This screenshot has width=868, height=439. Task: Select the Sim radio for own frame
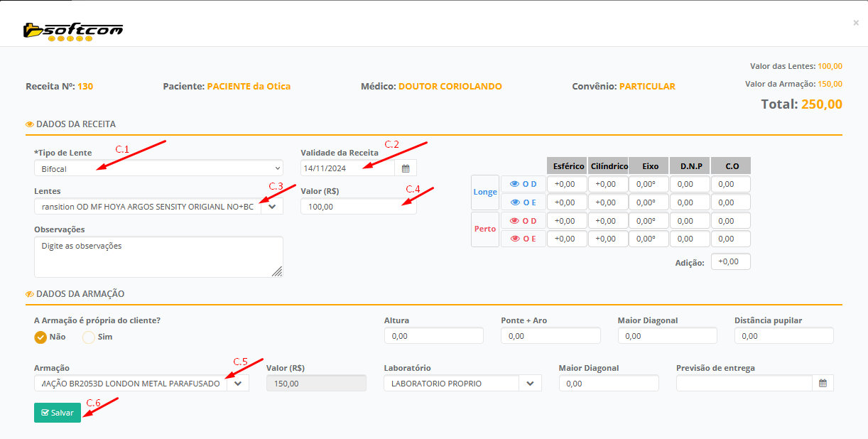(89, 337)
